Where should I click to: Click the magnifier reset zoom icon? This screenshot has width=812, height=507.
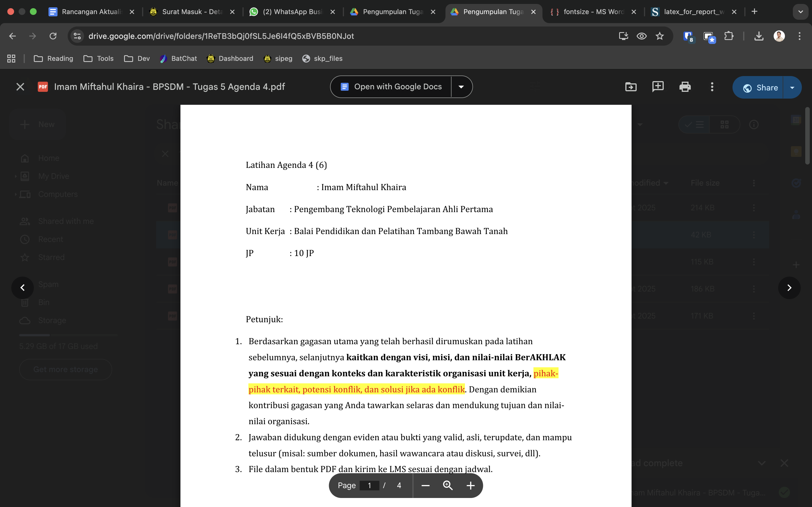coord(448,486)
